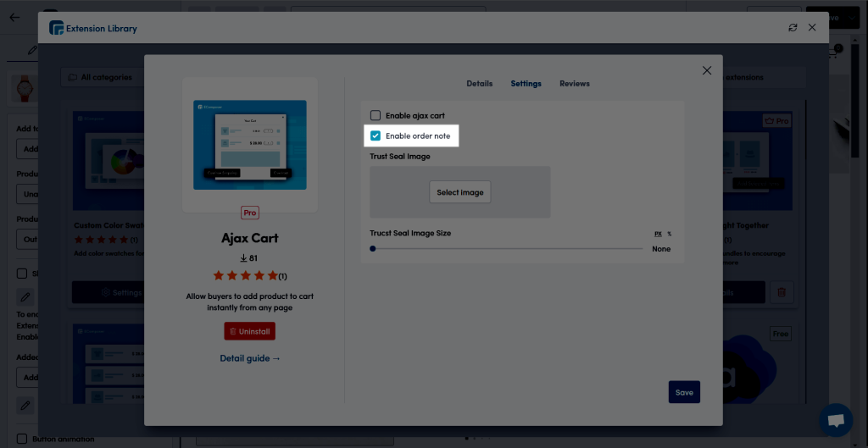This screenshot has height=448, width=868.
Task: Click the pencil edit icon in the top left tab
Action: (x=33, y=50)
